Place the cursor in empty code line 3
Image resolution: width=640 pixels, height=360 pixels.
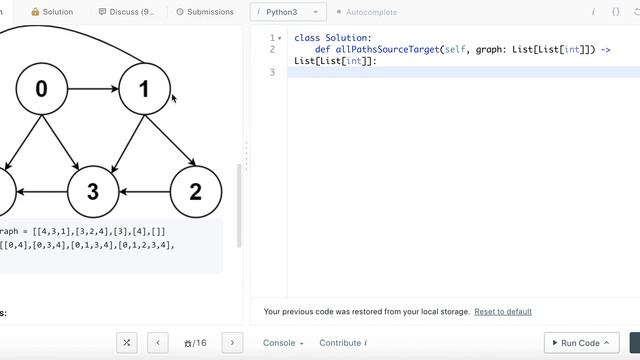tap(464, 72)
